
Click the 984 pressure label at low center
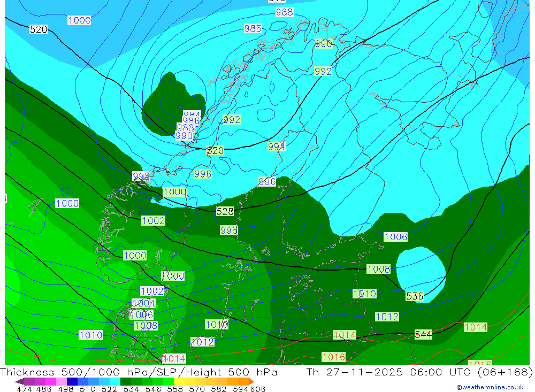click(x=192, y=114)
